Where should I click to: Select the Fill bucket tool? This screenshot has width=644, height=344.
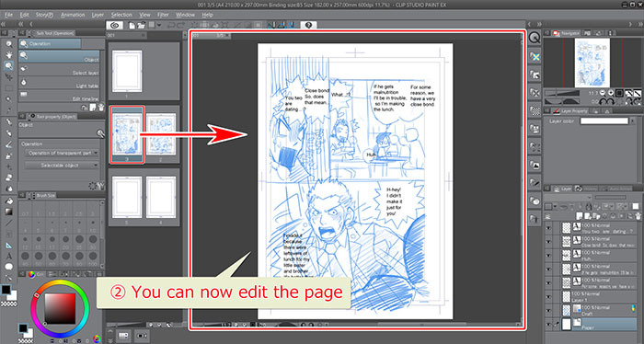pos(8,201)
